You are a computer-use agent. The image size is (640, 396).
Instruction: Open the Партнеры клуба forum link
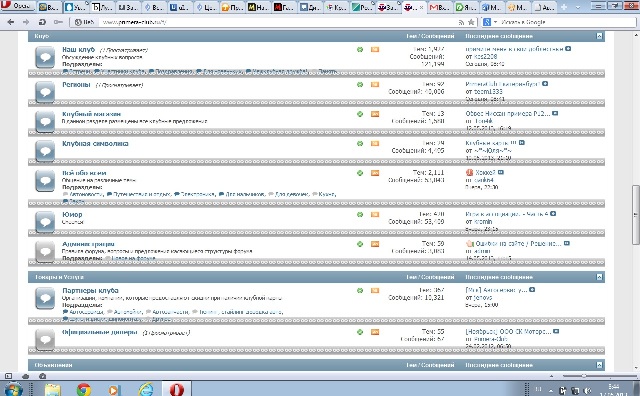[x=90, y=290]
